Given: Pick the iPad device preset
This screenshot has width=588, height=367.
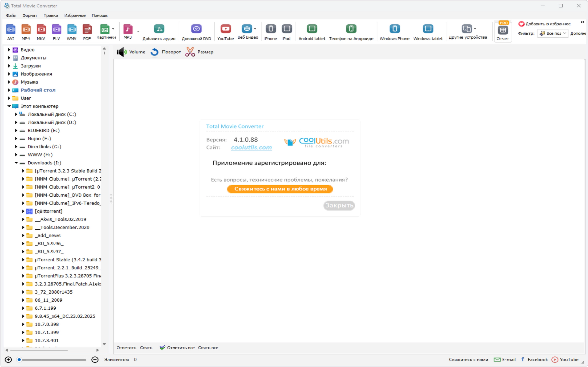Looking at the screenshot, I should click(287, 32).
